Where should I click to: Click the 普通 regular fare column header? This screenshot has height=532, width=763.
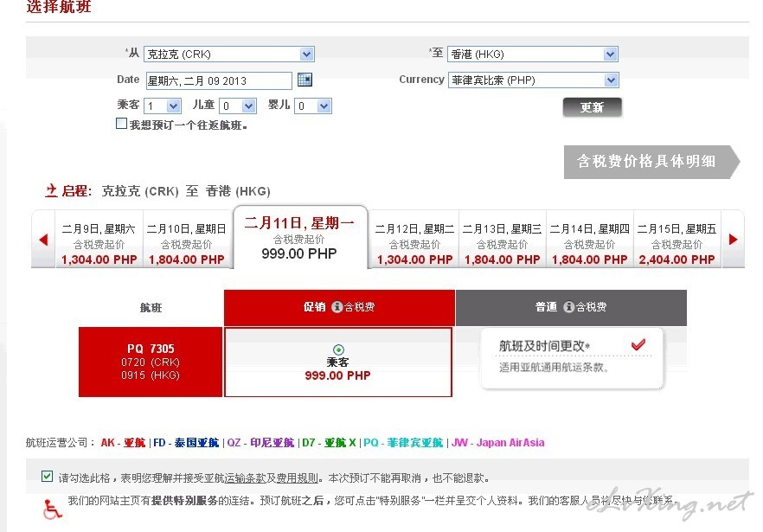point(571,307)
